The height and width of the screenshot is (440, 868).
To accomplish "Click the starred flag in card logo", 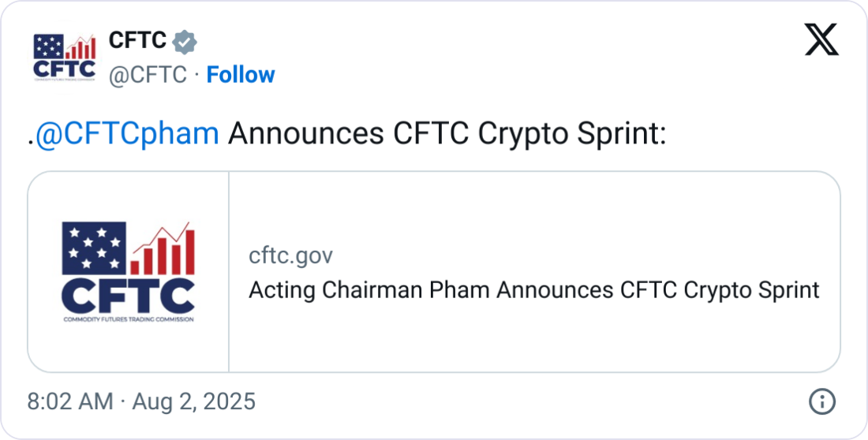I will (x=94, y=247).
